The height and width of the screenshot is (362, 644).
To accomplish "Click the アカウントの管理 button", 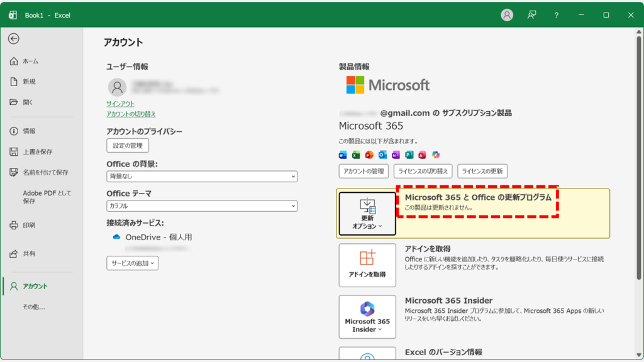I will [x=364, y=171].
